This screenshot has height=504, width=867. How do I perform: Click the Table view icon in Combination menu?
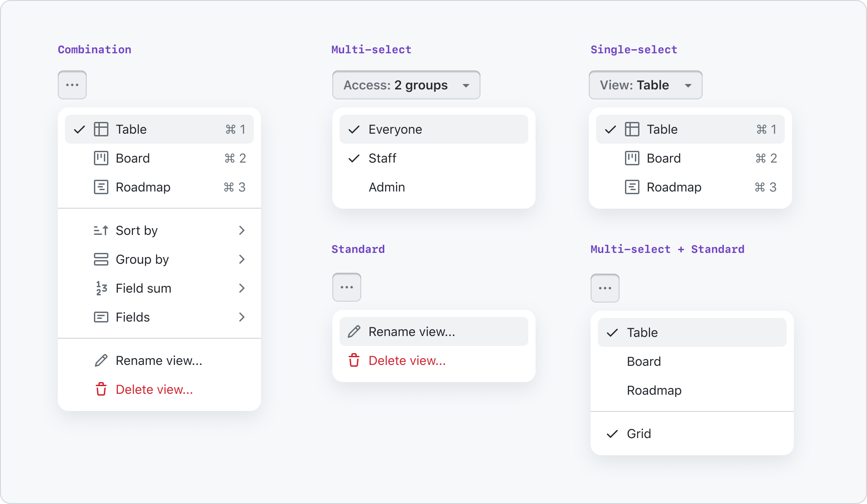coord(100,129)
